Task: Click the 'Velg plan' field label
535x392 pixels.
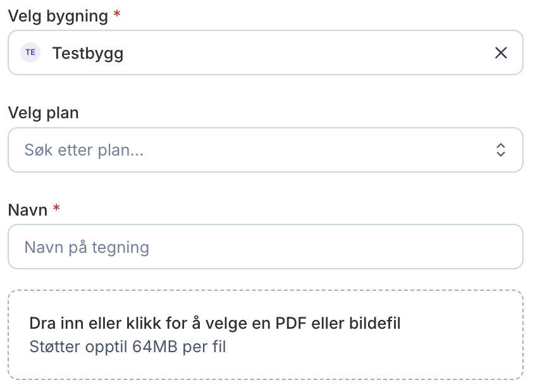Action: click(x=44, y=113)
